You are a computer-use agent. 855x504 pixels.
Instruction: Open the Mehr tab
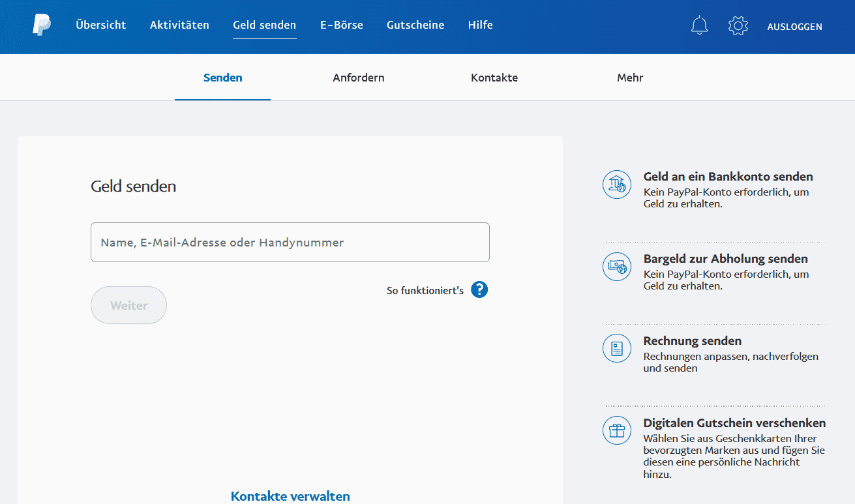coord(630,78)
